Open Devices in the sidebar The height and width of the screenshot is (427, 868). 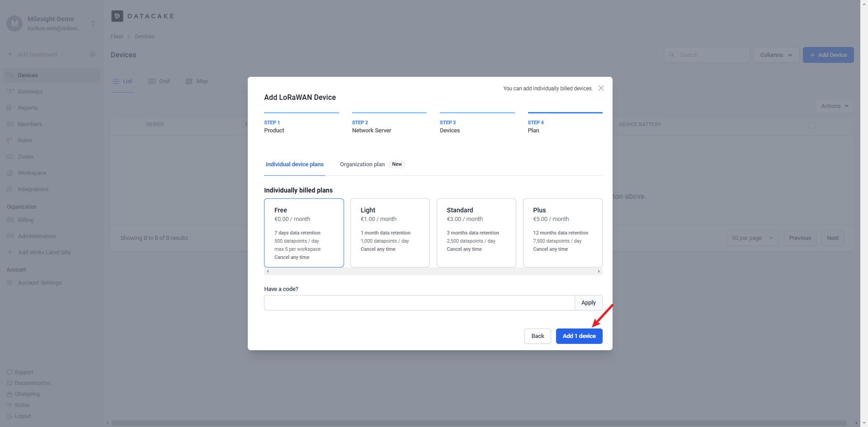pos(52,75)
